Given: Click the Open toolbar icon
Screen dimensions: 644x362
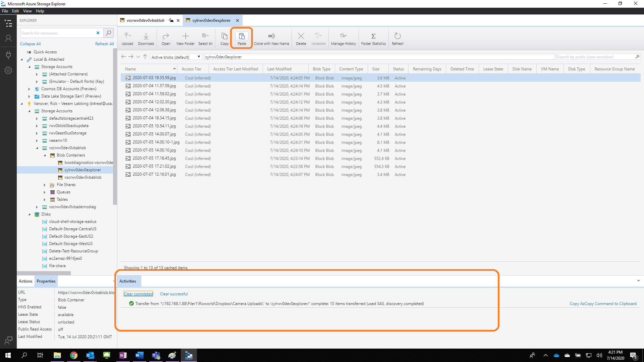Looking at the screenshot, I should point(166,39).
